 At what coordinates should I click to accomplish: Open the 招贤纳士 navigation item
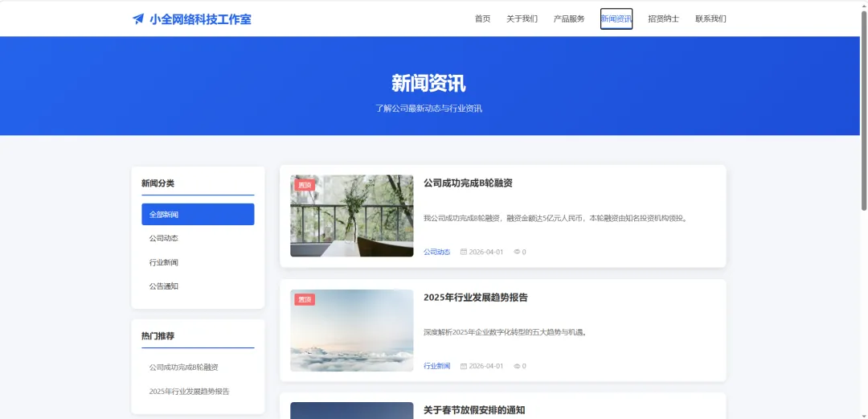pos(664,18)
